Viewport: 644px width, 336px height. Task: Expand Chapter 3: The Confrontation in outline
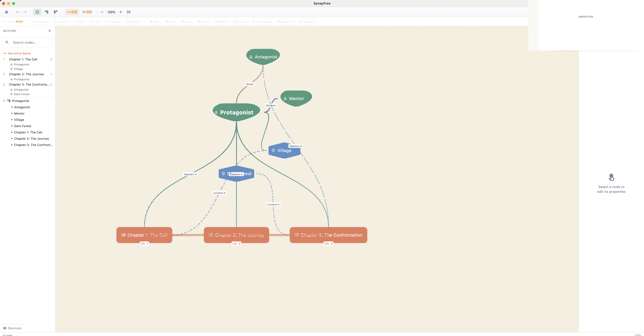pyautogui.click(x=30, y=85)
